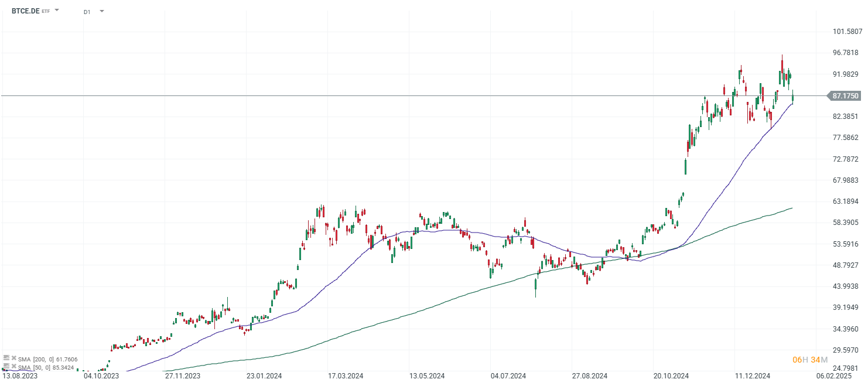Expand the D1 timeframe selector
Image resolution: width=868 pixels, height=386 pixels.
101,11
